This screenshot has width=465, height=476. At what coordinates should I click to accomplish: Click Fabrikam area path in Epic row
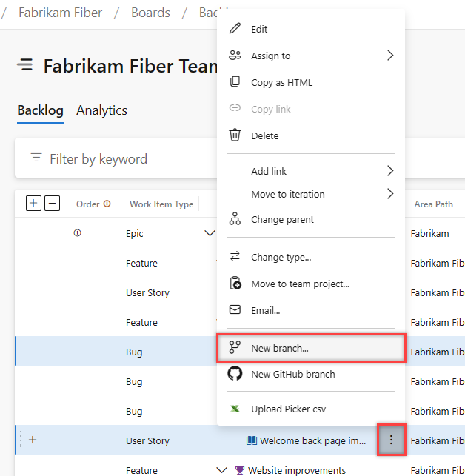(429, 233)
